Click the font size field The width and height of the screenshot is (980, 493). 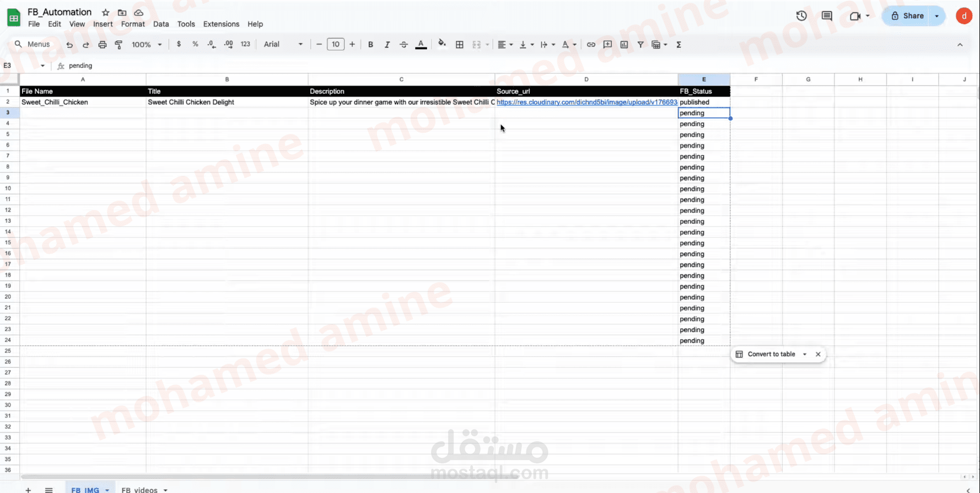tap(336, 45)
